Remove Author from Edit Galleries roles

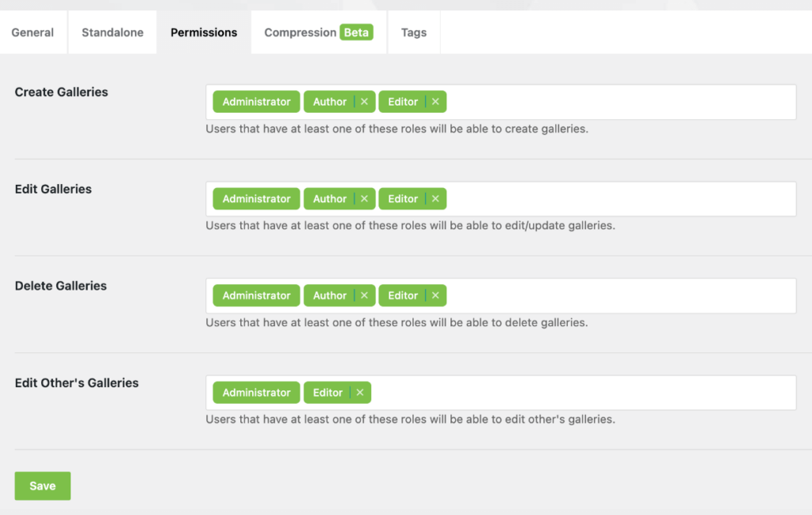tap(365, 198)
